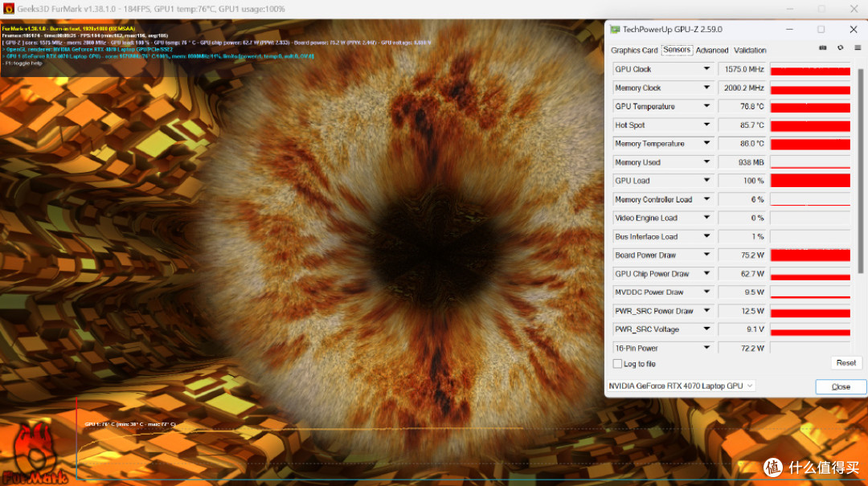Open the Memory Used sensor dropdown
The height and width of the screenshot is (486, 868).
[x=706, y=162]
